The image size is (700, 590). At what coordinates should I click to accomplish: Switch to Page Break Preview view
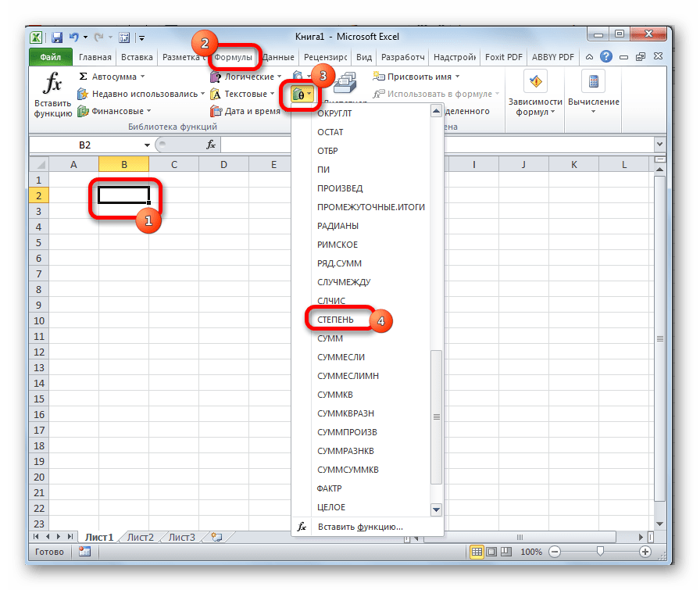pos(508,552)
